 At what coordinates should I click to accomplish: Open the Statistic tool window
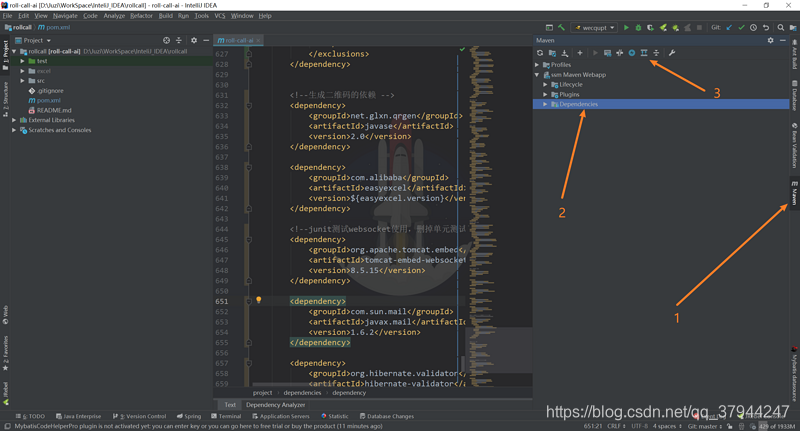335,416
